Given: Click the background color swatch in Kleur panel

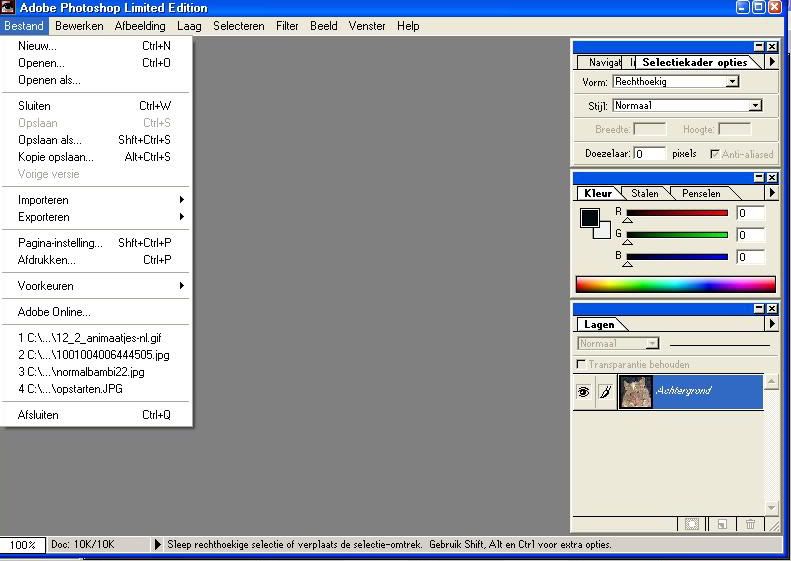Looking at the screenshot, I should (604, 233).
